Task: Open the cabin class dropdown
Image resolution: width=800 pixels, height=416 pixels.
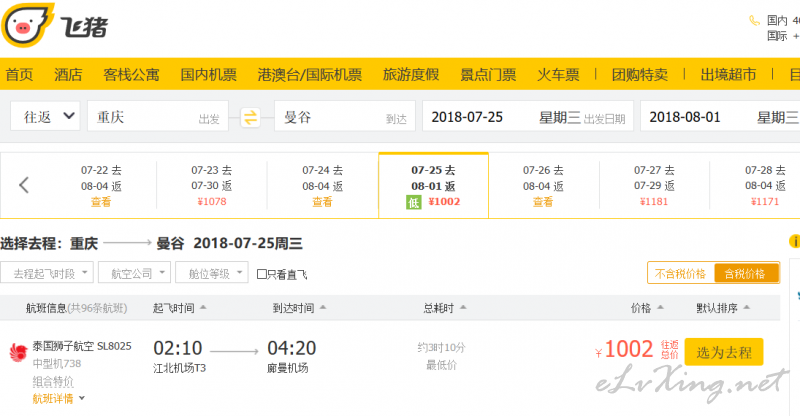Action: 212,273
